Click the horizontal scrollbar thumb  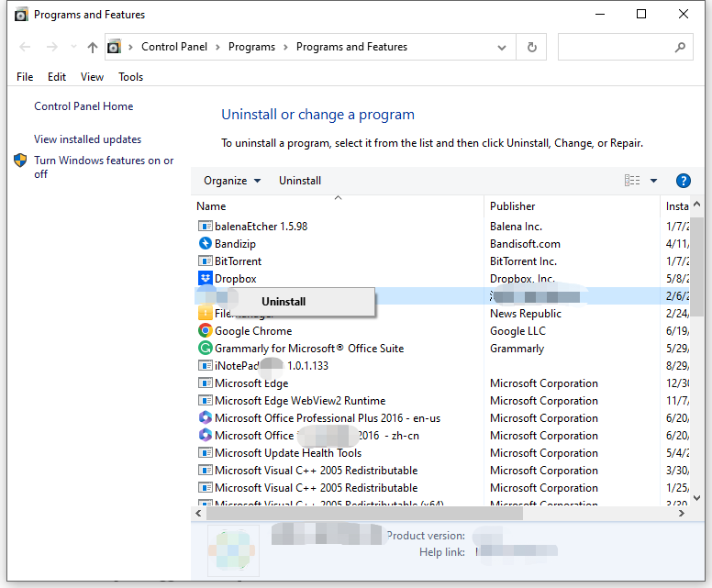pos(364,513)
